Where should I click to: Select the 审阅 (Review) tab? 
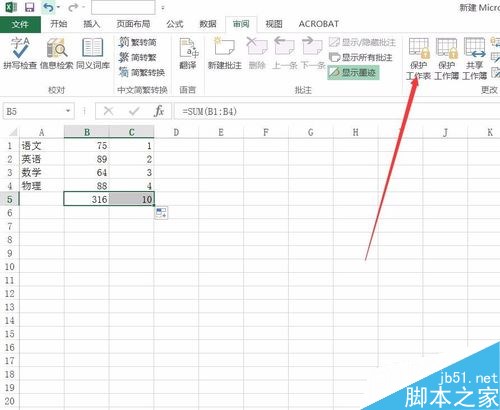click(241, 24)
